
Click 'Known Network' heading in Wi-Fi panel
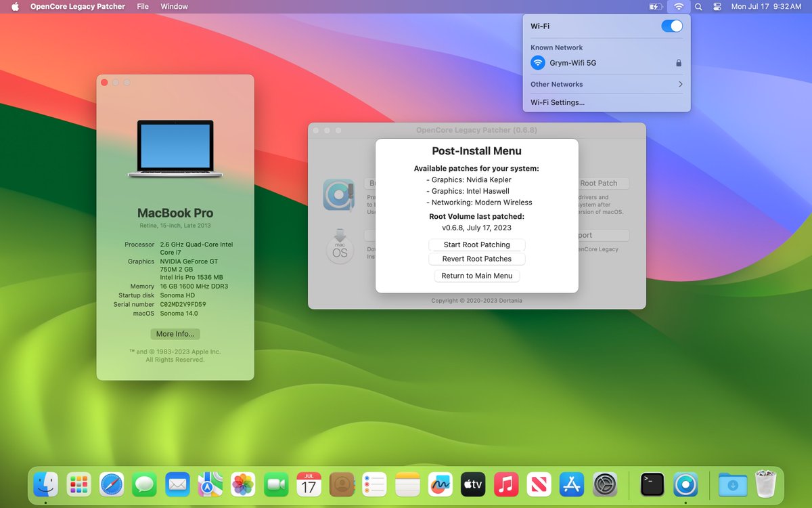pyautogui.click(x=557, y=48)
